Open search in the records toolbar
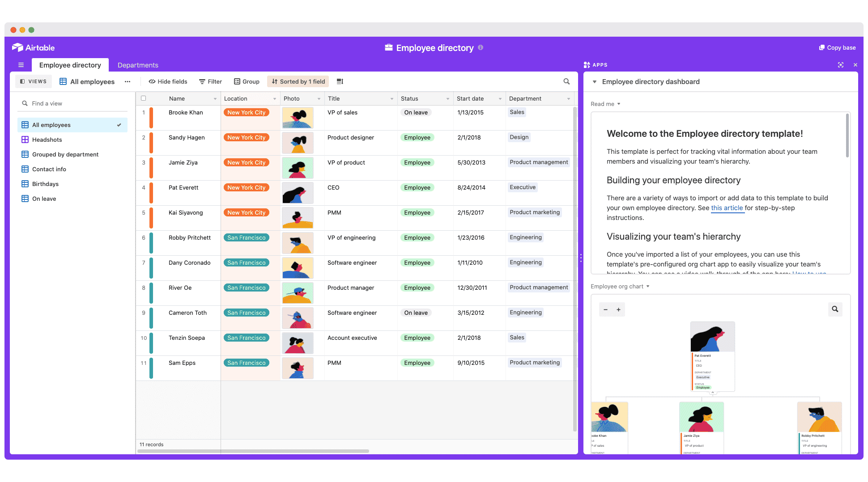The width and height of the screenshot is (868, 482). click(x=566, y=81)
